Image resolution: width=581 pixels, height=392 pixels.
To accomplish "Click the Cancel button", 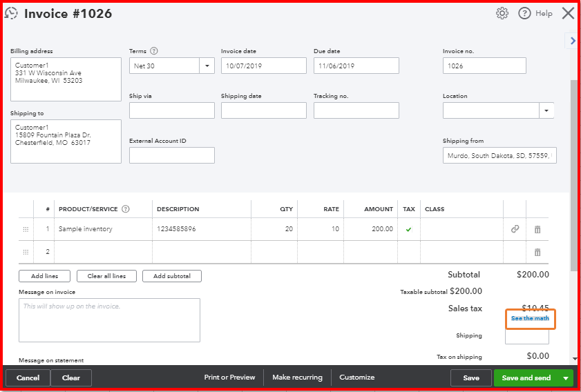I will 28,378.
